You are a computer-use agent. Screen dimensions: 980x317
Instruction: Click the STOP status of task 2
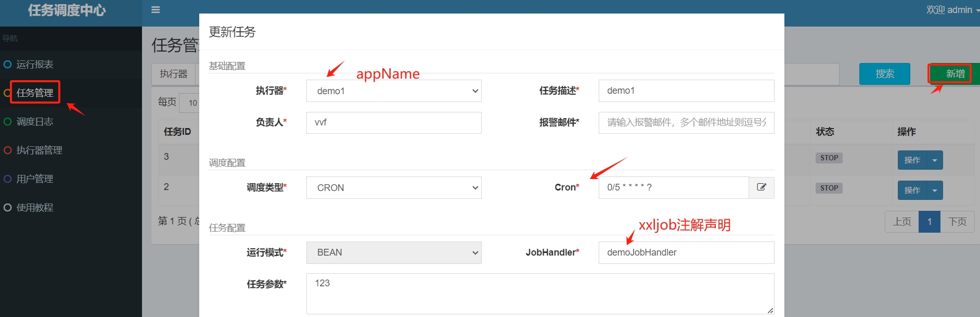pyautogui.click(x=829, y=188)
